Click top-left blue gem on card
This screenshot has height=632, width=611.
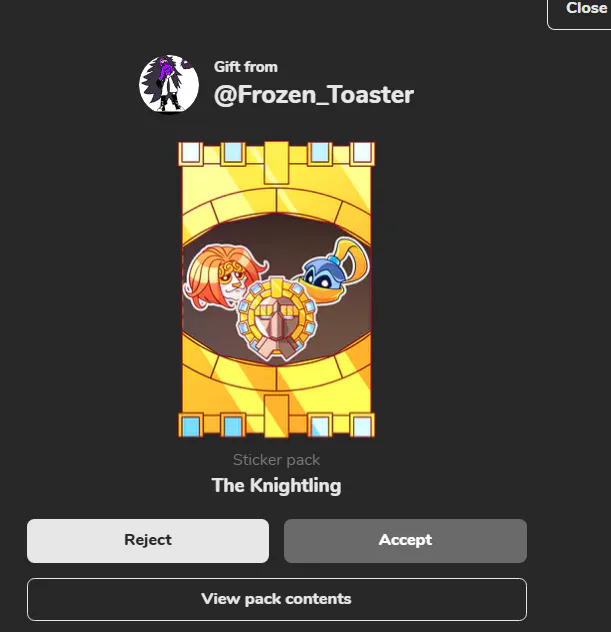point(191,152)
